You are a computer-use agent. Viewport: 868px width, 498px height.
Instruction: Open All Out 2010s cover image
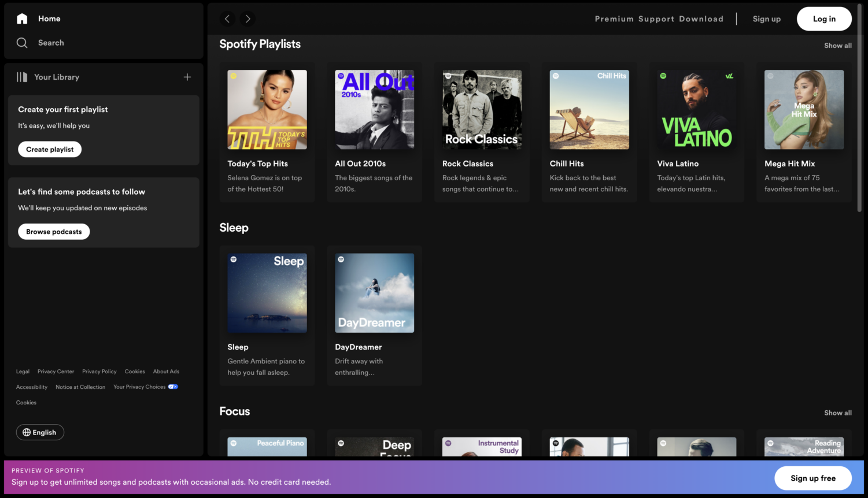[x=375, y=110]
